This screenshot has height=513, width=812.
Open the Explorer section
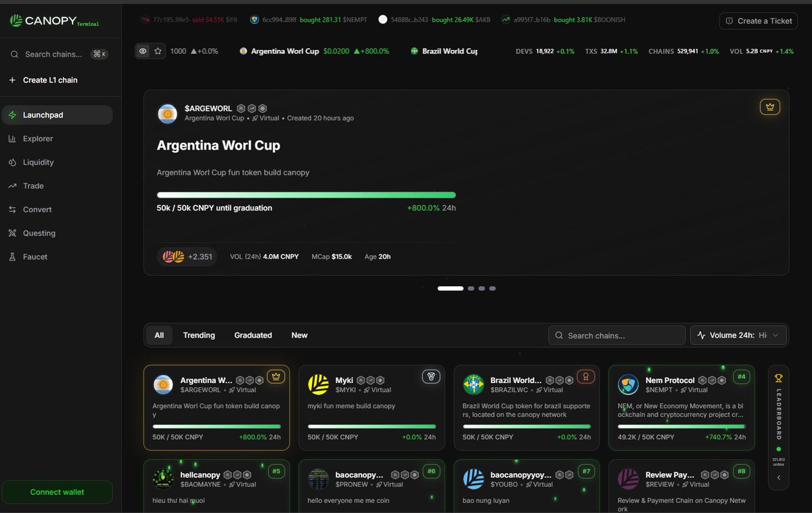[x=57, y=139]
